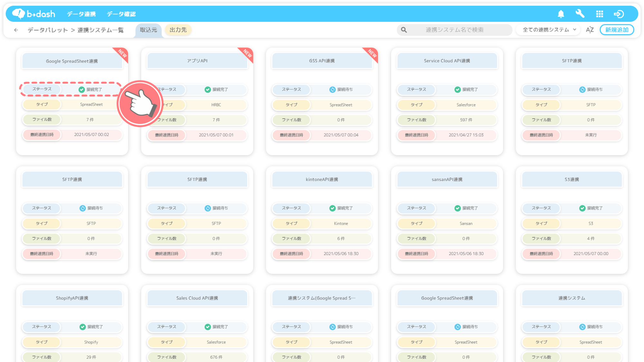The width and height of the screenshot is (644, 362).
Task: Open the wrench settings icon
Action: [x=580, y=14]
